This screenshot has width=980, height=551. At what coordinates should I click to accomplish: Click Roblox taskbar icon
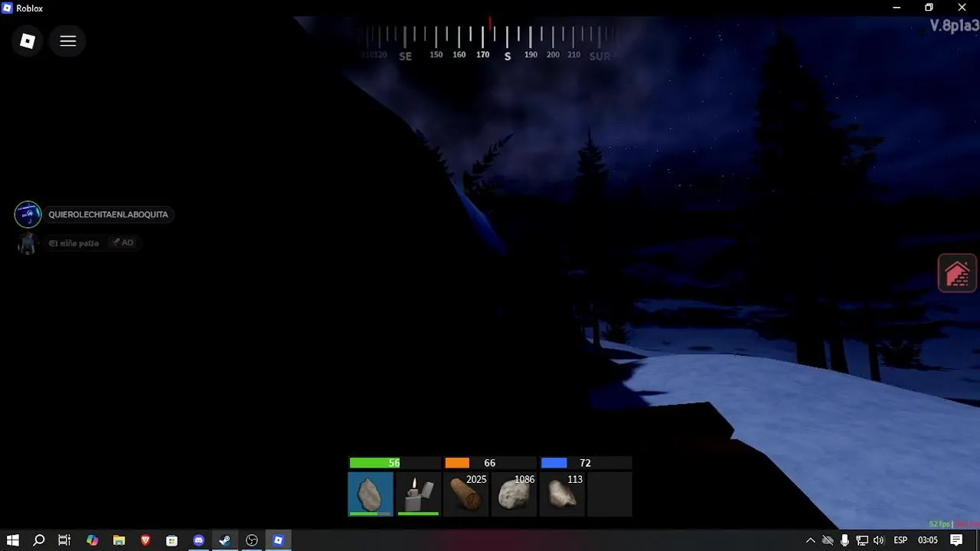click(x=278, y=540)
